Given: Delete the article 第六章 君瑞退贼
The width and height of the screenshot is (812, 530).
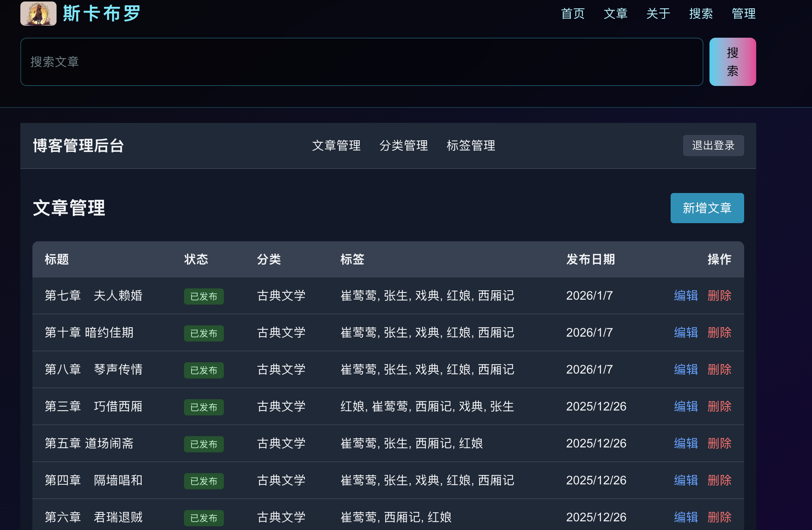Looking at the screenshot, I should [719, 517].
